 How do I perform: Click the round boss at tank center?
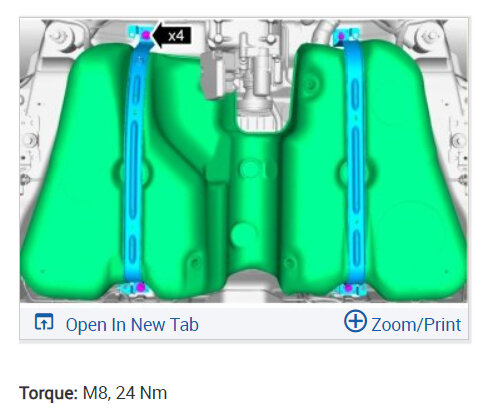click(x=251, y=169)
